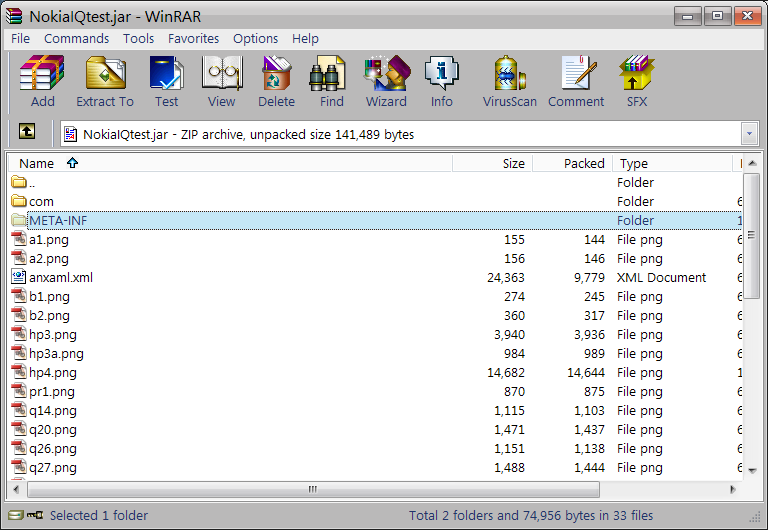Open the Favorites menu
The width and height of the screenshot is (768, 530).
pos(193,38)
